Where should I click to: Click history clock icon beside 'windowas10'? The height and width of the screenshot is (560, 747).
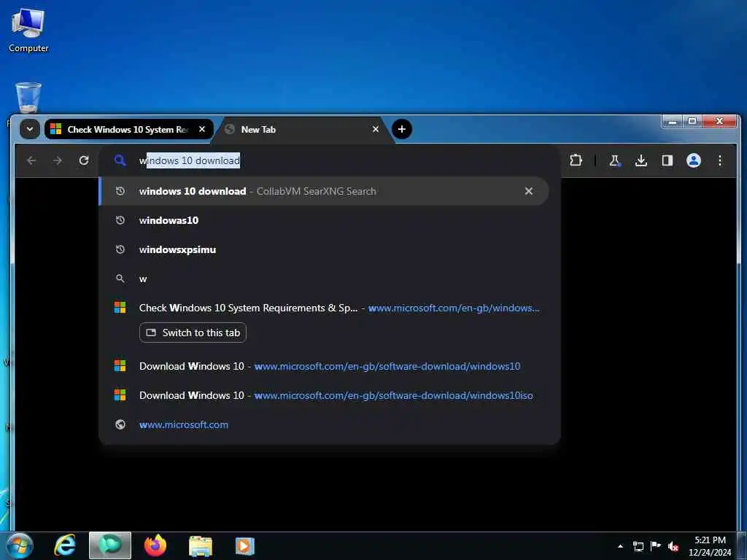pyautogui.click(x=120, y=220)
